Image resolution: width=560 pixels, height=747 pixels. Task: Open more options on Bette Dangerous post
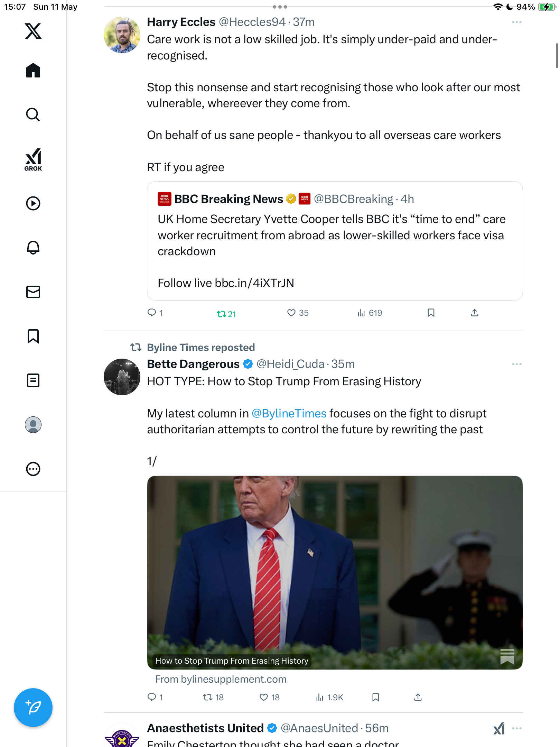(x=516, y=364)
